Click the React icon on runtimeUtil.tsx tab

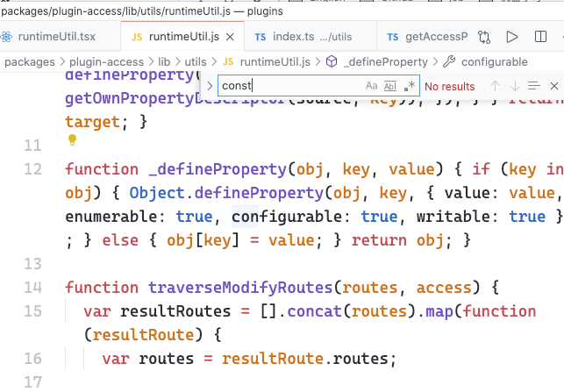tap(6, 37)
